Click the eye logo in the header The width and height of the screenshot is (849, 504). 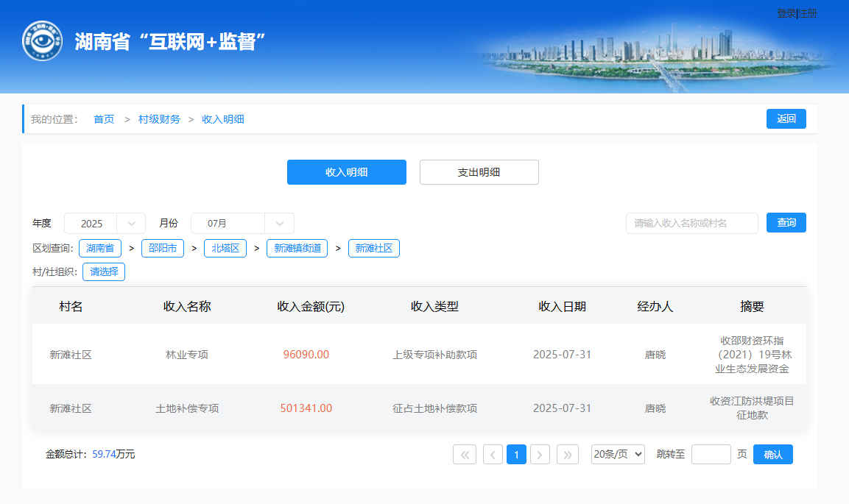click(x=43, y=40)
